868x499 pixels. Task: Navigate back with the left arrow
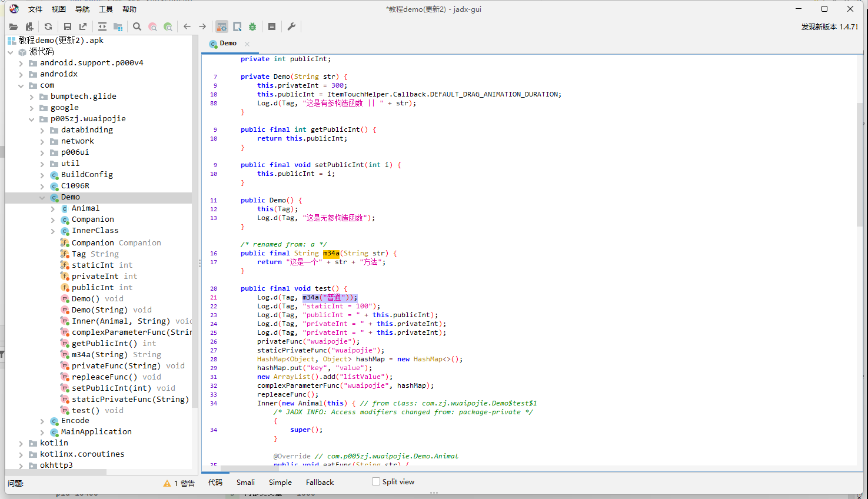pyautogui.click(x=187, y=26)
